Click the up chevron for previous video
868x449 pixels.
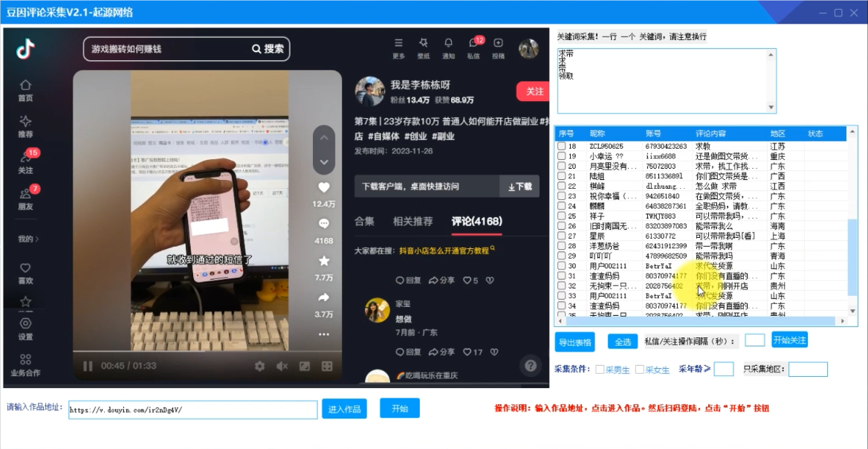[323, 138]
